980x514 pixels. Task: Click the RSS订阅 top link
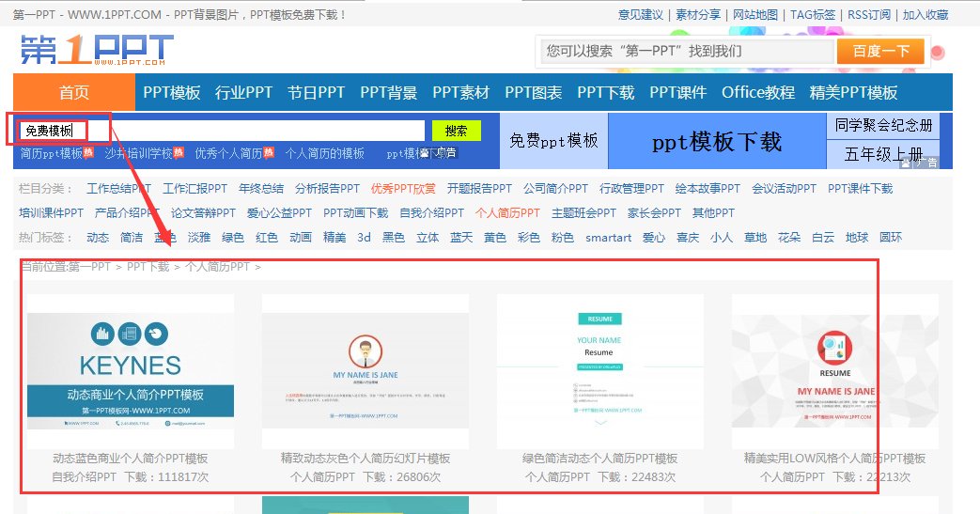[869, 14]
